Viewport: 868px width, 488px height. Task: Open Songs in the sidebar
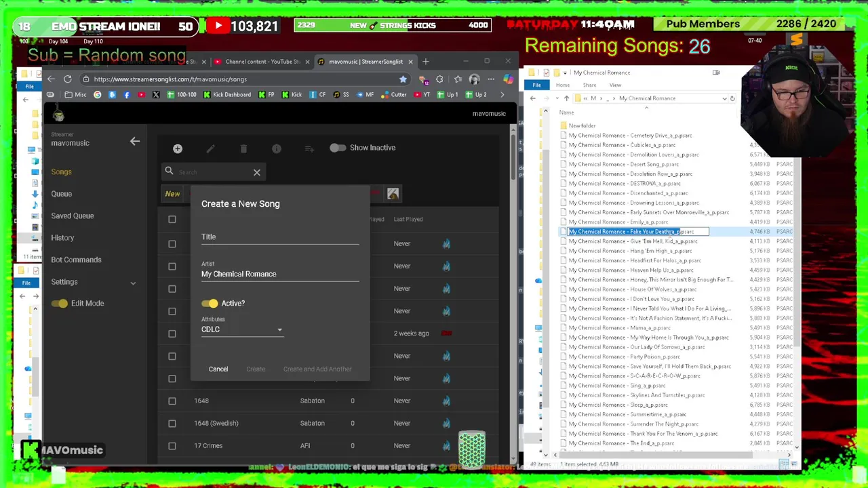tap(61, 172)
